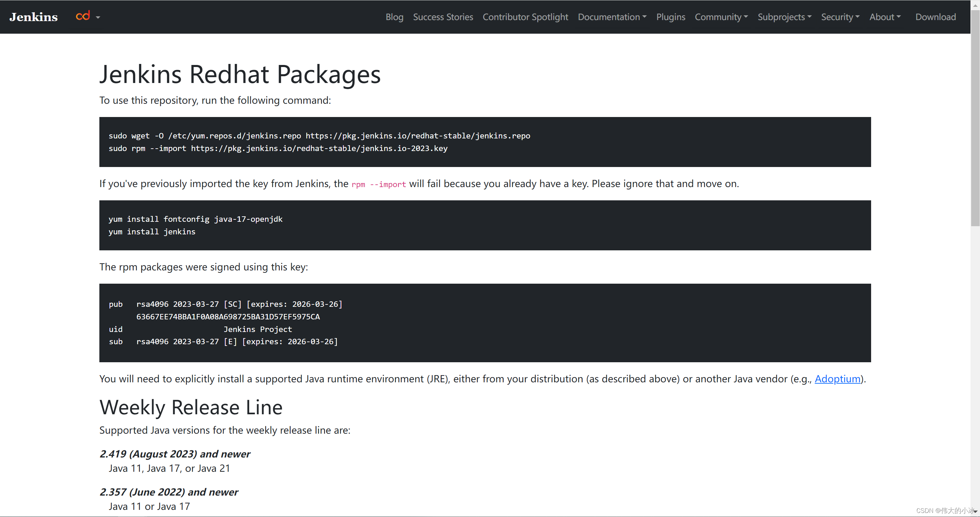Click the 'Java 11 or Java 17' line

pyautogui.click(x=149, y=506)
